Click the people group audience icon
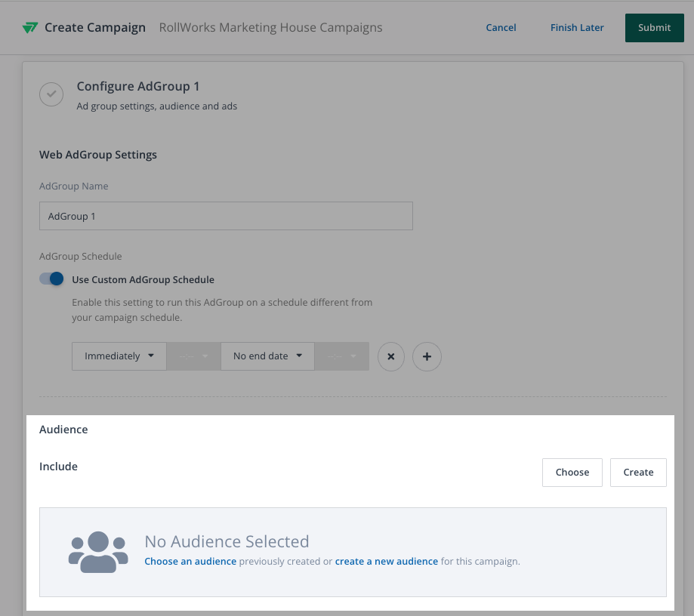Viewport: 694px width, 616px height. (x=98, y=552)
